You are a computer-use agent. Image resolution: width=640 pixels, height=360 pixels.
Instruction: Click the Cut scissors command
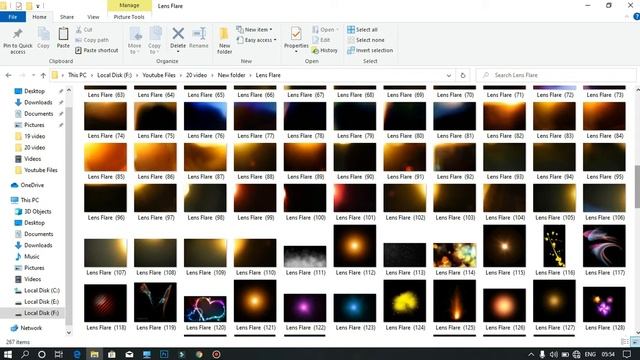click(x=84, y=30)
